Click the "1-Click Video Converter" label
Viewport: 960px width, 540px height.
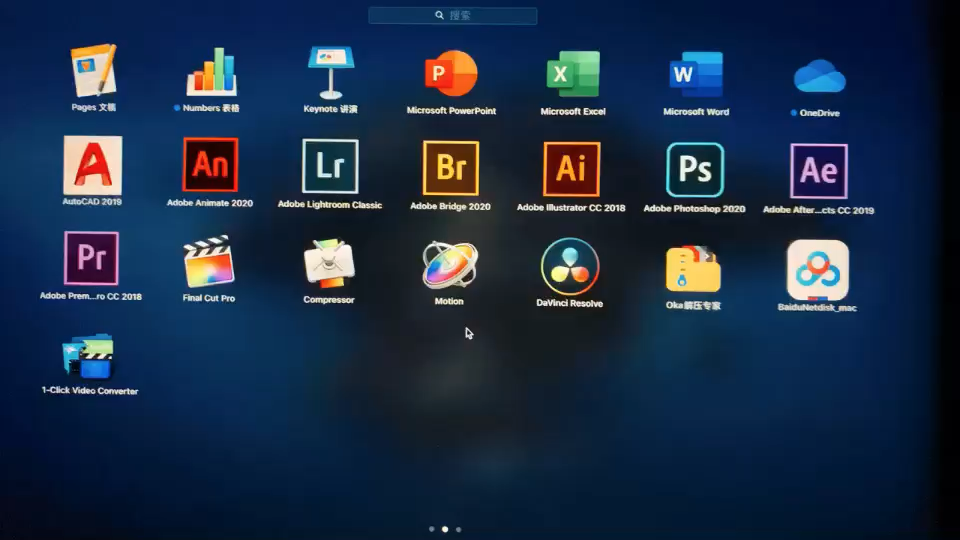[89, 391]
